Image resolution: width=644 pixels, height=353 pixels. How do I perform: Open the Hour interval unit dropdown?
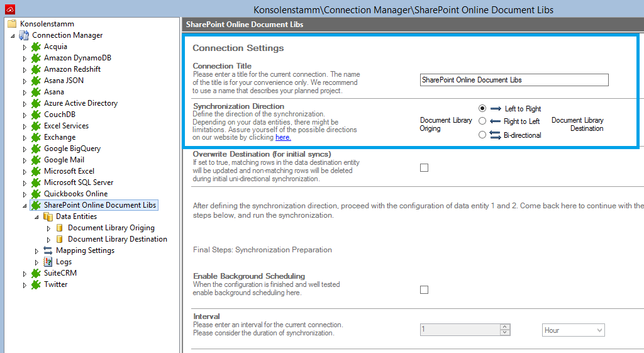click(x=573, y=330)
